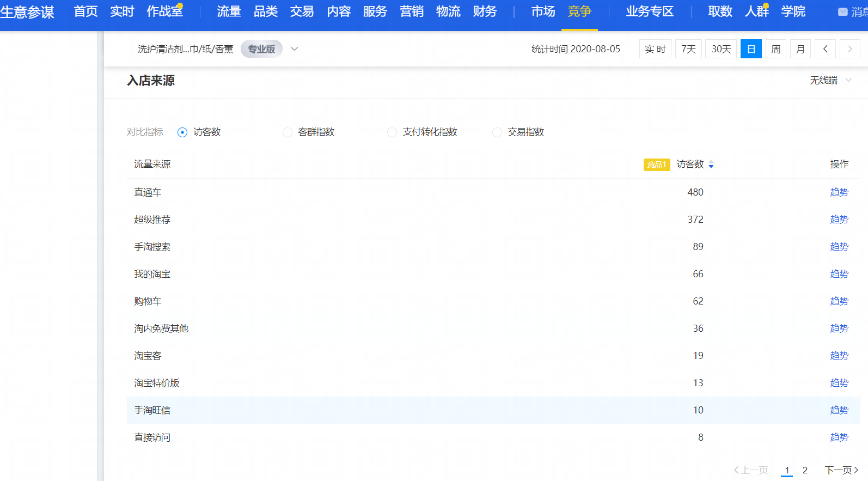Viewport: 868px width, 481px height.
Task: Click the next date arrow icon
Action: pos(849,49)
